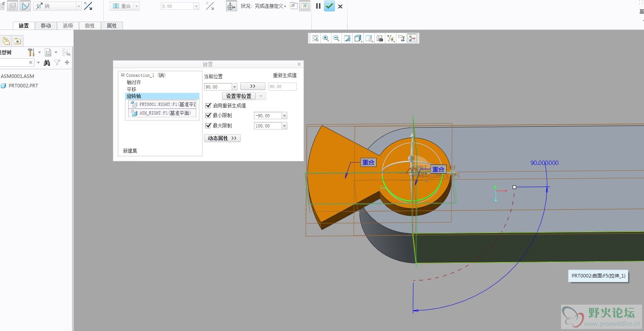Switch to the 挠性 tab
Screen dimensions: 644x331
[x=90, y=26]
